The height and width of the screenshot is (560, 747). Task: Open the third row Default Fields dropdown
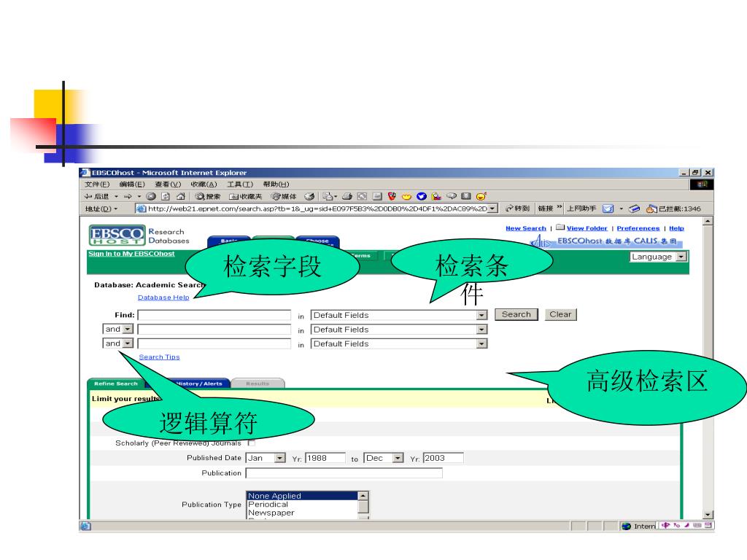point(399,344)
